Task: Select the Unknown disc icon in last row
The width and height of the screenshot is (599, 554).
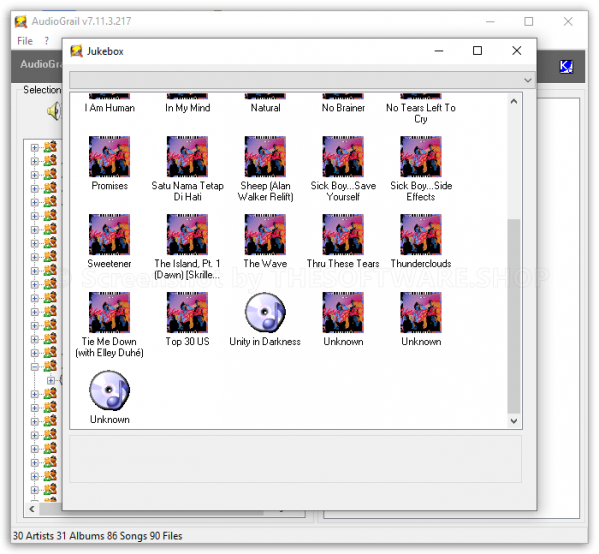Action: tap(109, 390)
